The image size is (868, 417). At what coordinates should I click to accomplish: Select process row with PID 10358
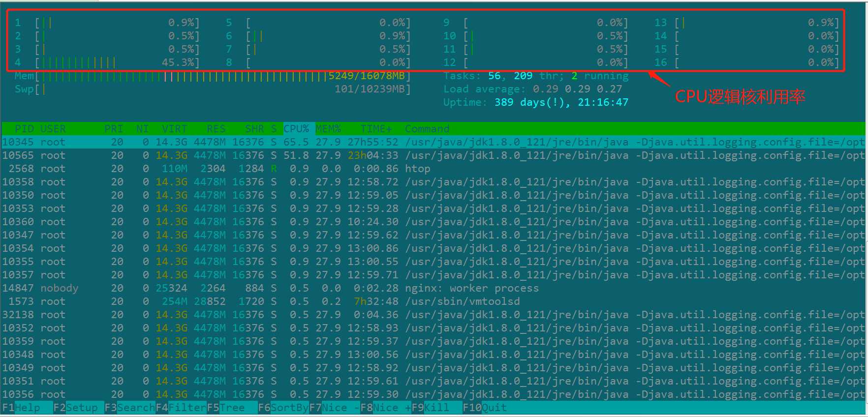click(434, 182)
